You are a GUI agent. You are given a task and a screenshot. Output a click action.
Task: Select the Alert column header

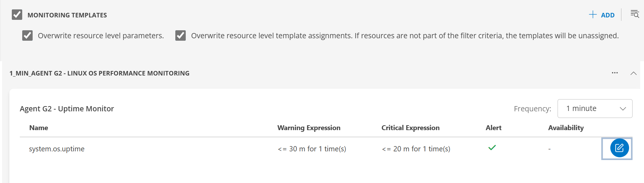point(493,128)
